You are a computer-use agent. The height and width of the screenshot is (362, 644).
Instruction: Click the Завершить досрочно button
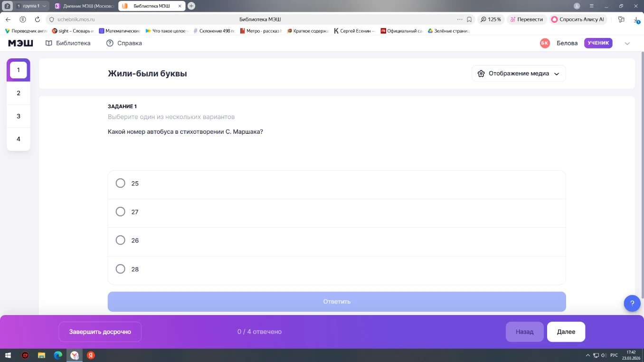[100, 332]
